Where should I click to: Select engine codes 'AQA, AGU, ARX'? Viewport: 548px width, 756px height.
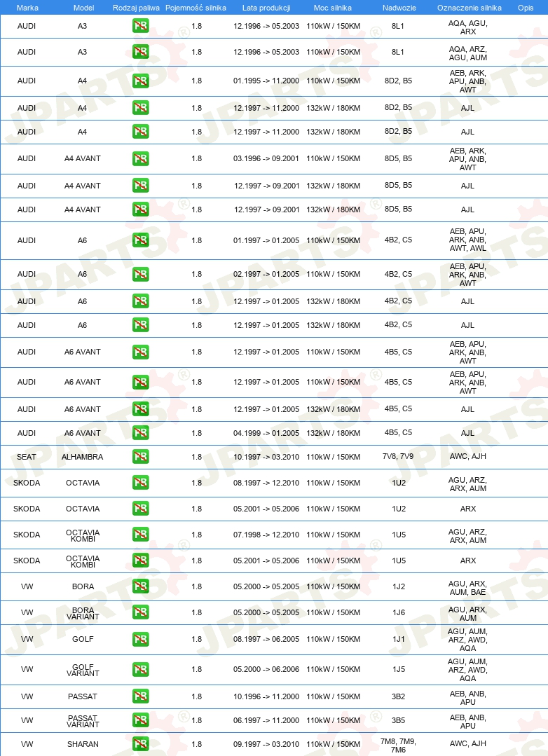click(x=468, y=27)
